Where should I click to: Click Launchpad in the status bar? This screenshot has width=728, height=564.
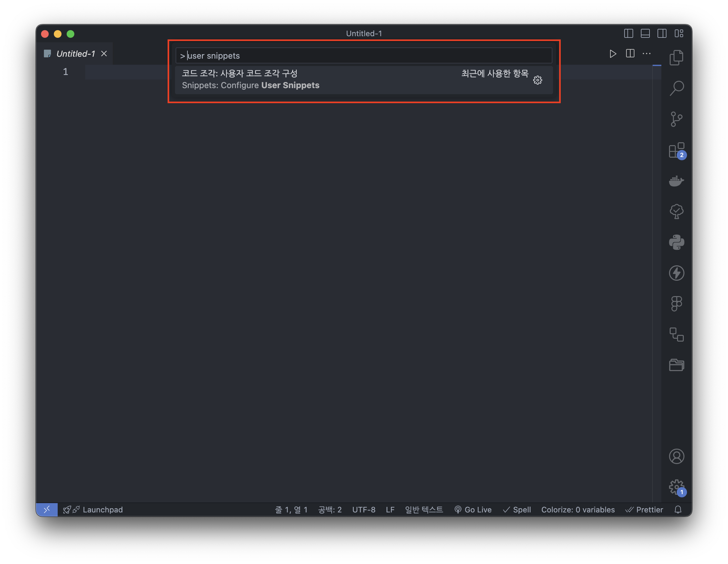(x=102, y=510)
